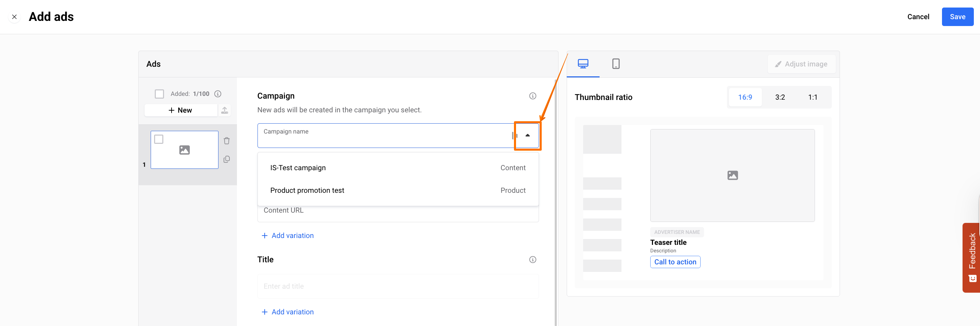Switch to the desktop preview tab
980x326 pixels.
pos(583,64)
